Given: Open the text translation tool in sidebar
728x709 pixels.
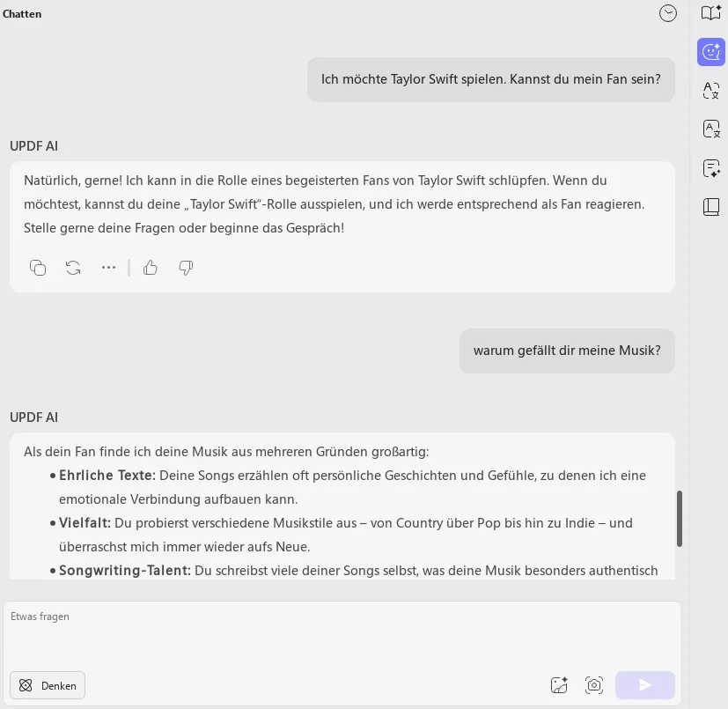Looking at the screenshot, I should [710, 91].
